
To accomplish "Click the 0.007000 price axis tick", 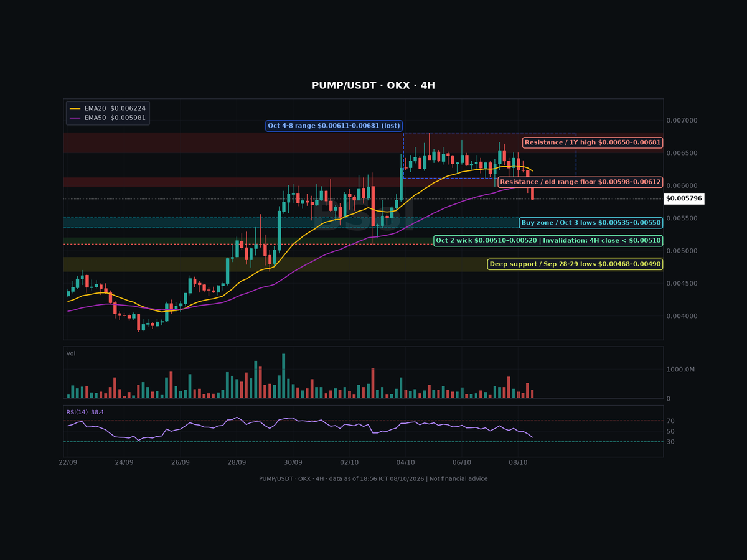I will point(682,120).
